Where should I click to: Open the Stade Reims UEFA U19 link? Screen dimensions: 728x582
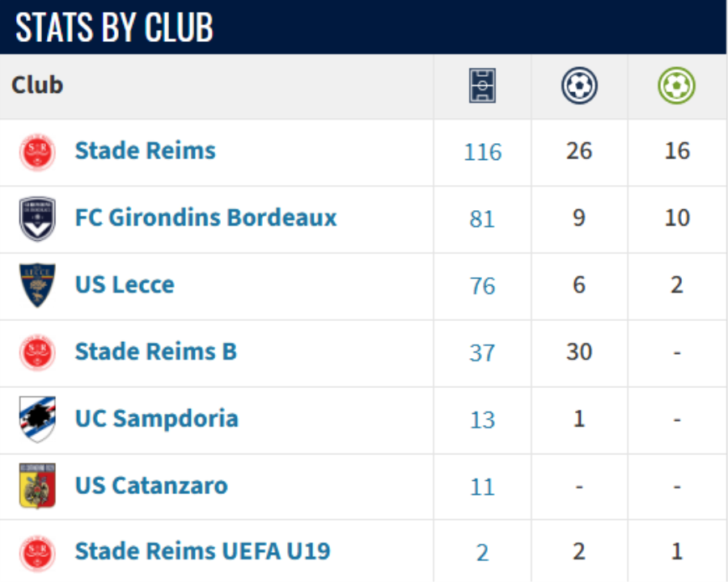coord(202,551)
